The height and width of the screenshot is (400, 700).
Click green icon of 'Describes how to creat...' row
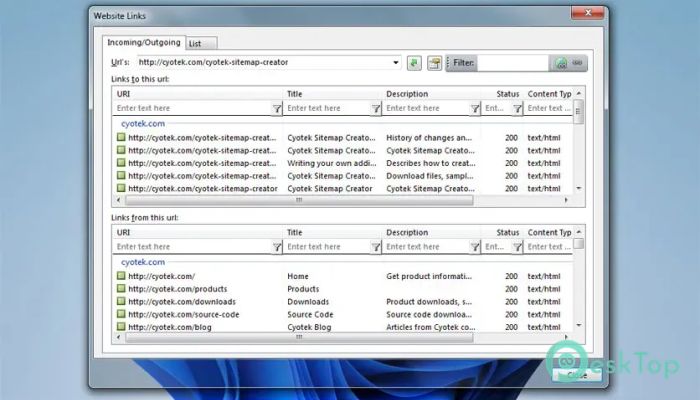pyautogui.click(x=121, y=163)
